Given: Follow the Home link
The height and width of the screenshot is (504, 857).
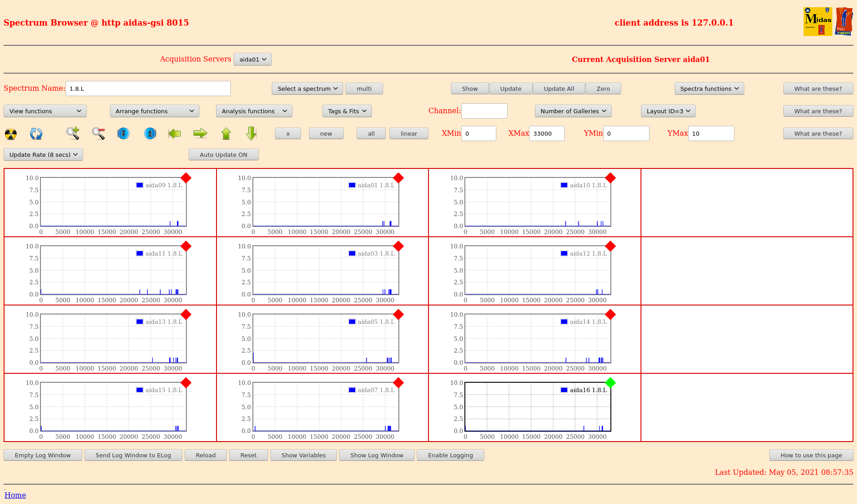Looking at the screenshot, I should pos(15,495).
